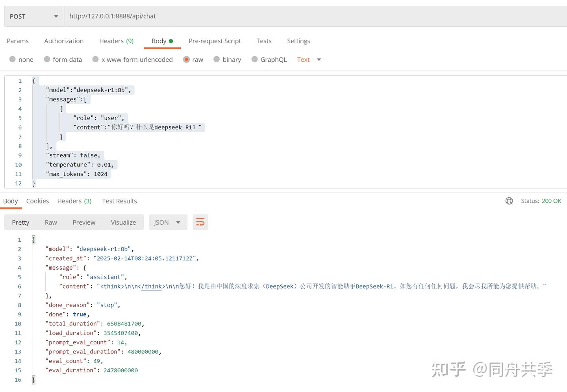Click the "model":"deepseek-r1:8b" request line
Screen dimensions: 567x392
pos(89,90)
